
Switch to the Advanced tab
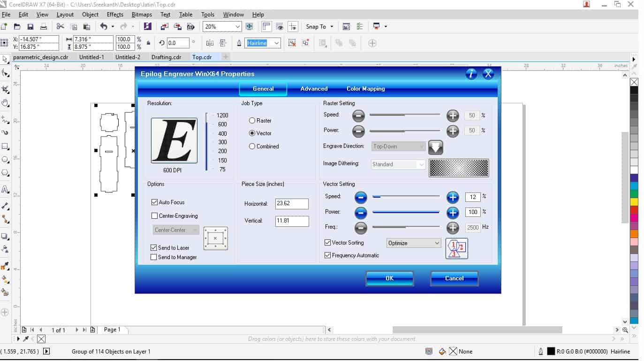pyautogui.click(x=314, y=89)
